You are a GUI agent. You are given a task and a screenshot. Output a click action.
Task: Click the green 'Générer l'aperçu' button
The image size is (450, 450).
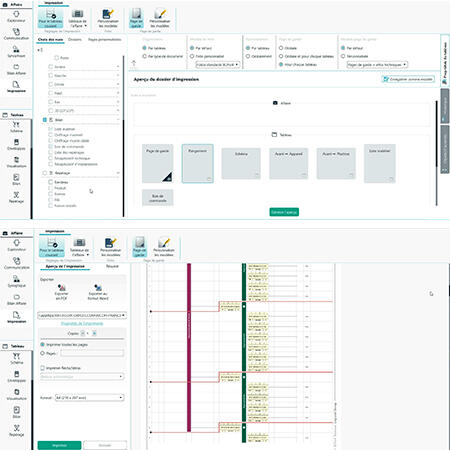click(284, 212)
